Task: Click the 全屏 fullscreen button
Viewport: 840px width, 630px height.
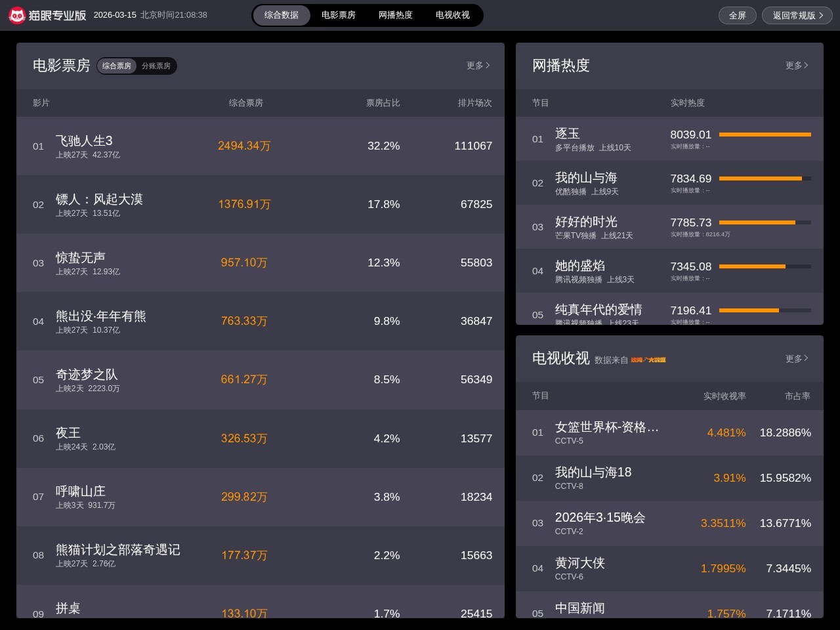Action: (738, 15)
